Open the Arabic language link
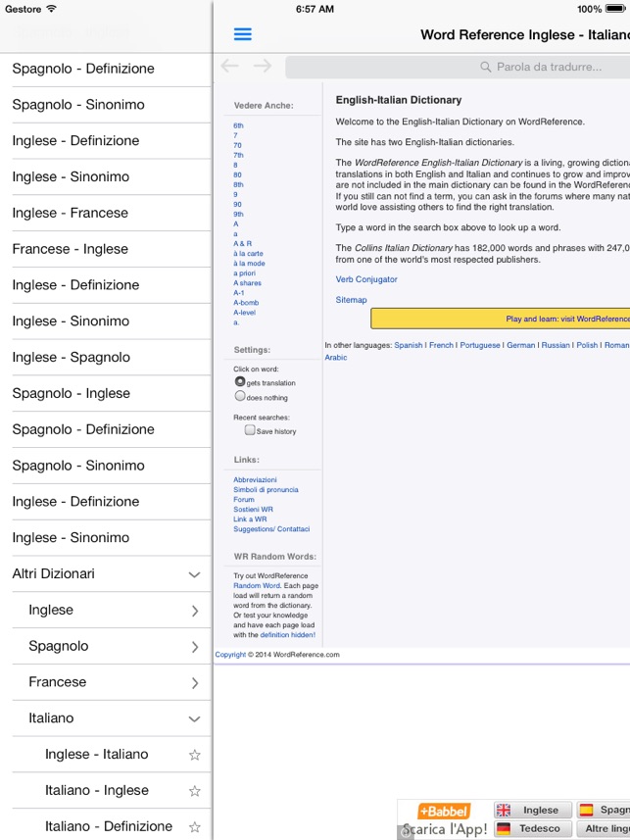Screen dimensions: 630x840 point(336,358)
